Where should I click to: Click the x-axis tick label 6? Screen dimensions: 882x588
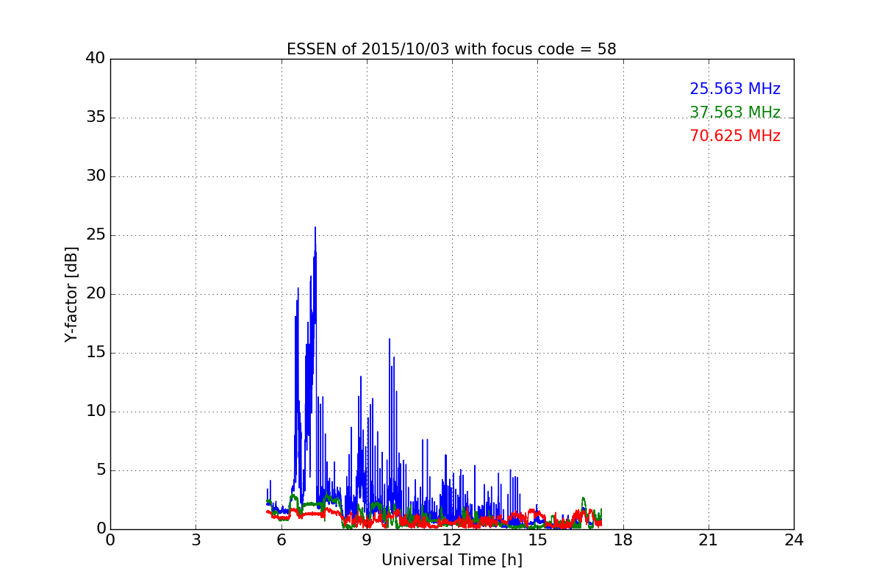pos(281,539)
